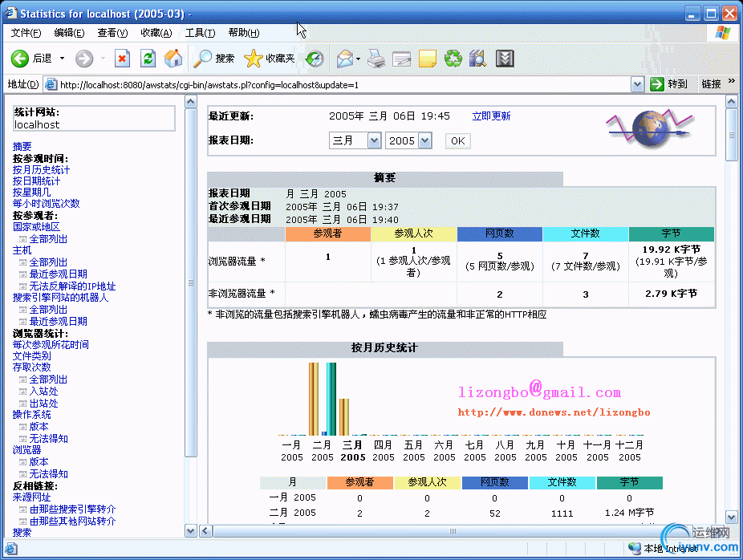Image resolution: width=743 pixels, height=560 pixels.
Task: Click the Windows flag logo beside the menu bar
Action: pyautogui.click(x=723, y=33)
